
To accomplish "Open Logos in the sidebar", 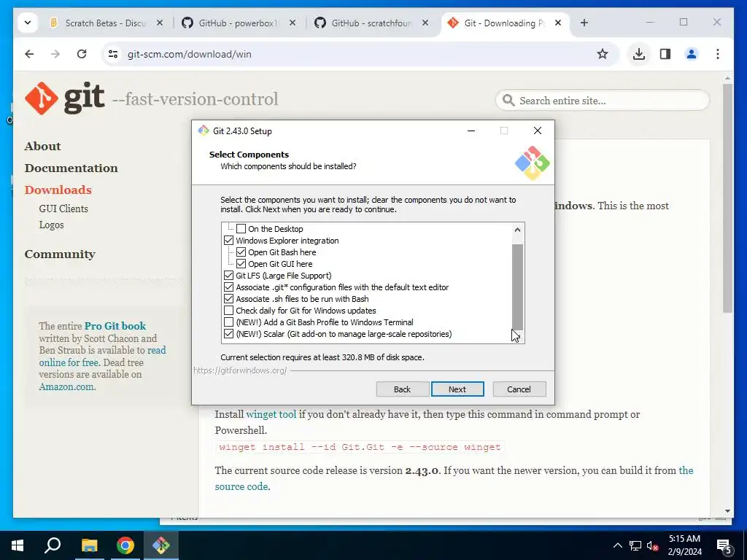I will (x=52, y=225).
